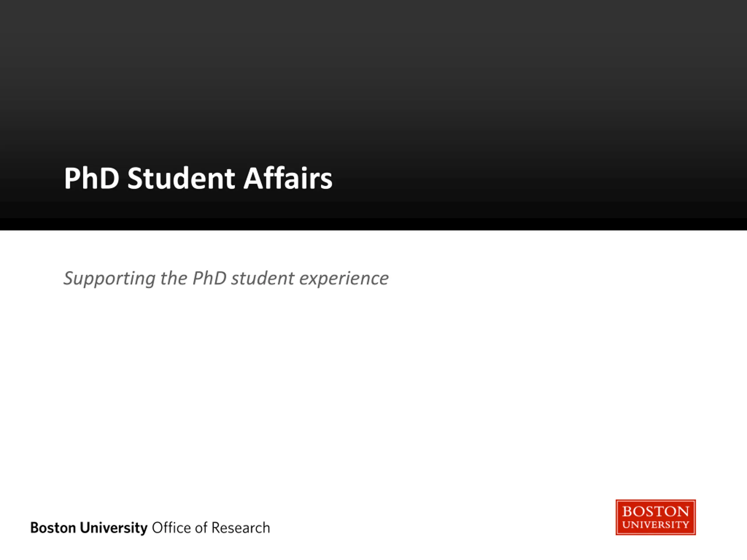Viewport: 747px width, 560px height.
Task: Select the word UNIVERSITY in the red logo
Action: (655, 525)
